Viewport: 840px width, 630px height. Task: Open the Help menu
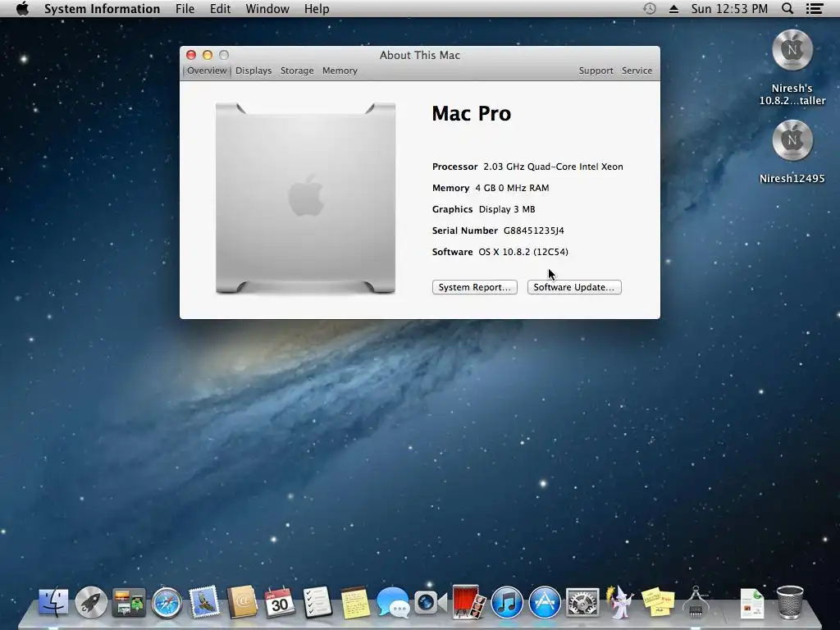point(317,8)
